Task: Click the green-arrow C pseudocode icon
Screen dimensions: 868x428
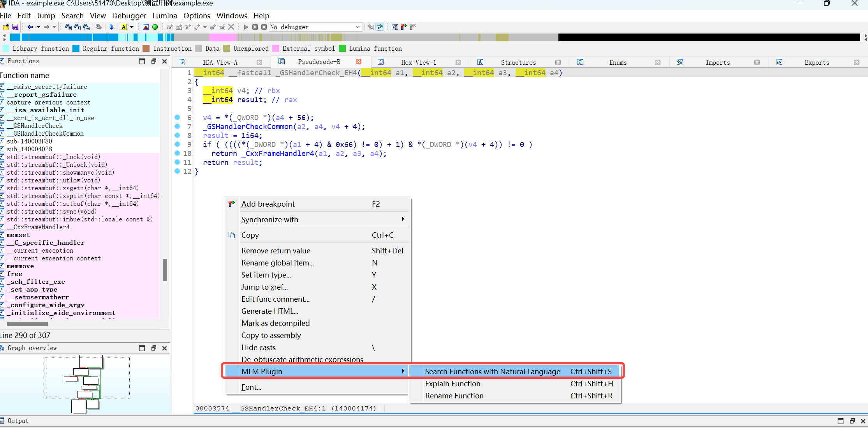Action: 380,27
